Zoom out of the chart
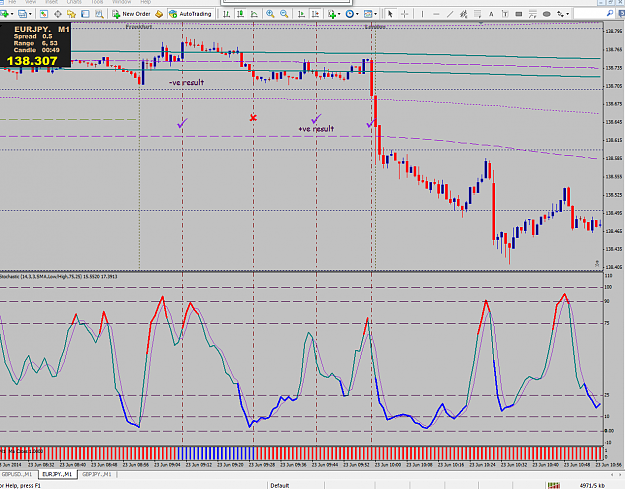Viewport: 625px width, 489px height. click(x=284, y=14)
